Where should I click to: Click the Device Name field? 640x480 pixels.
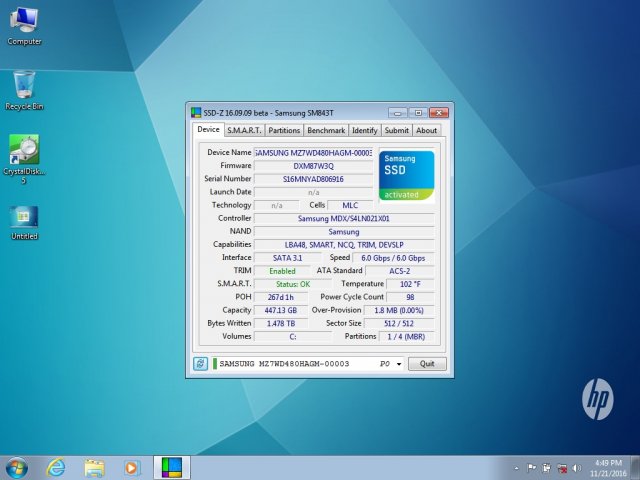coord(313,152)
